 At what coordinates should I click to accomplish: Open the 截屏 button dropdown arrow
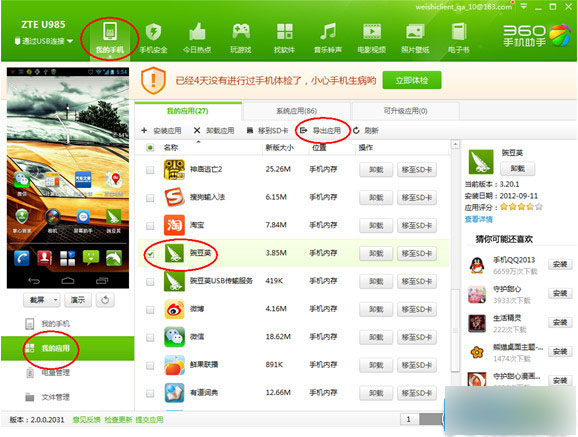[x=56, y=300]
